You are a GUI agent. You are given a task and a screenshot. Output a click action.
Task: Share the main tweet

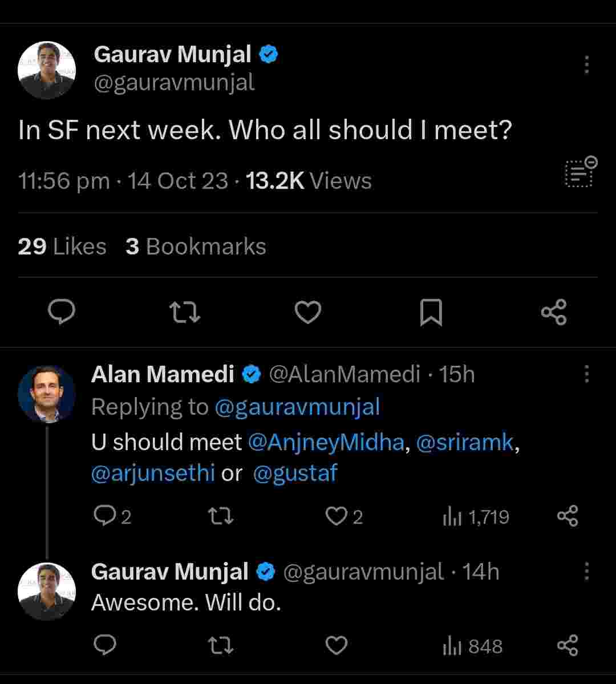tap(553, 312)
